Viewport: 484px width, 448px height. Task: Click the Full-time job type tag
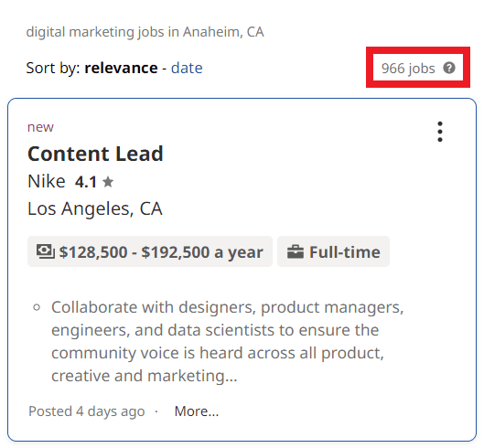point(333,251)
